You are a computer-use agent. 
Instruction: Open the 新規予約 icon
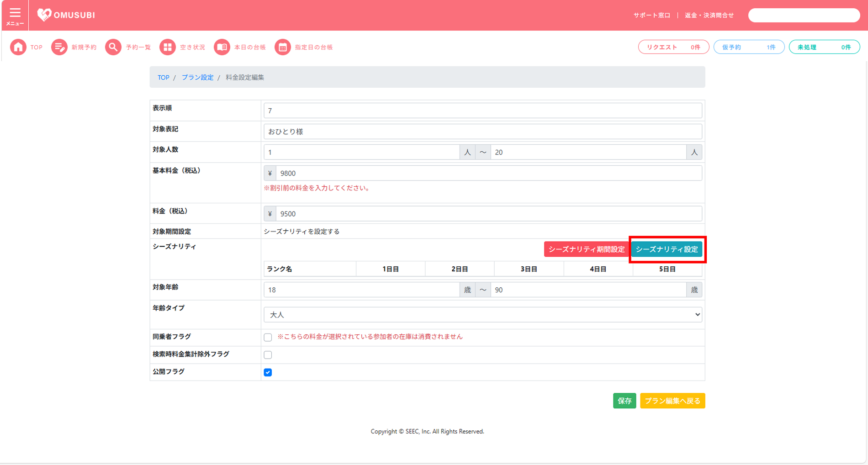click(59, 47)
